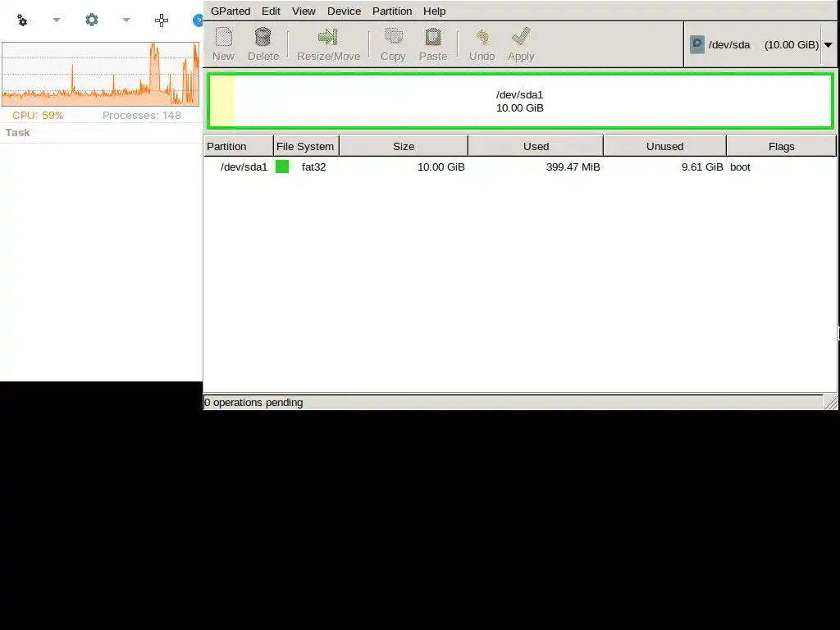Viewport: 840px width, 630px height.
Task: Click the small gears icon in task manager
Action: [22, 21]
